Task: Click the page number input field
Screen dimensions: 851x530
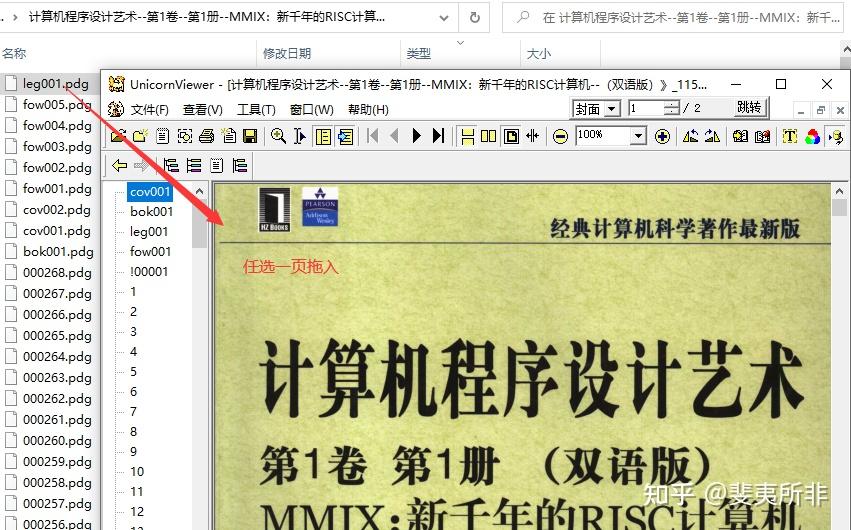Action: tap(646, 108)
